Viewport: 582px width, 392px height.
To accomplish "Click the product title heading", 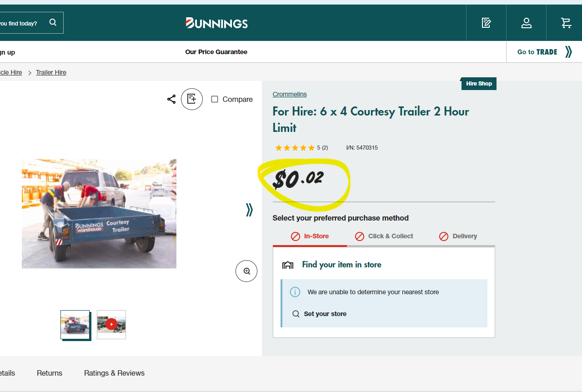I will click(371, 120).
